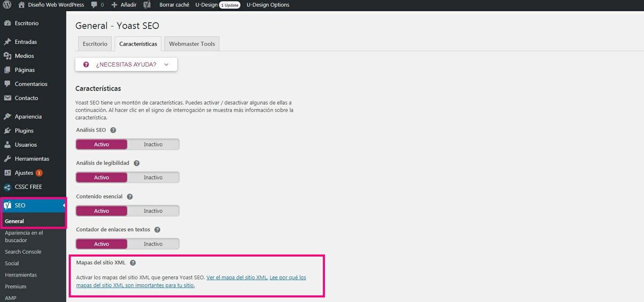Open the Diseño Web WordPress home icon

21,5
